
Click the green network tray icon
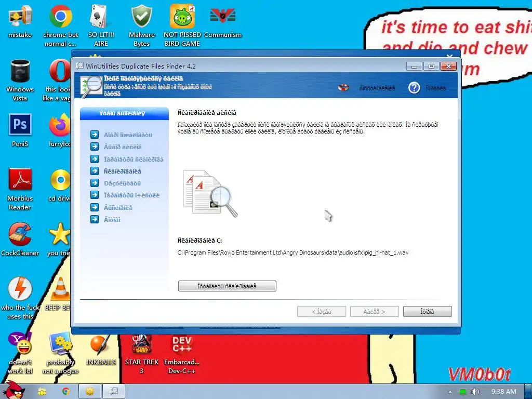[462, 392]
